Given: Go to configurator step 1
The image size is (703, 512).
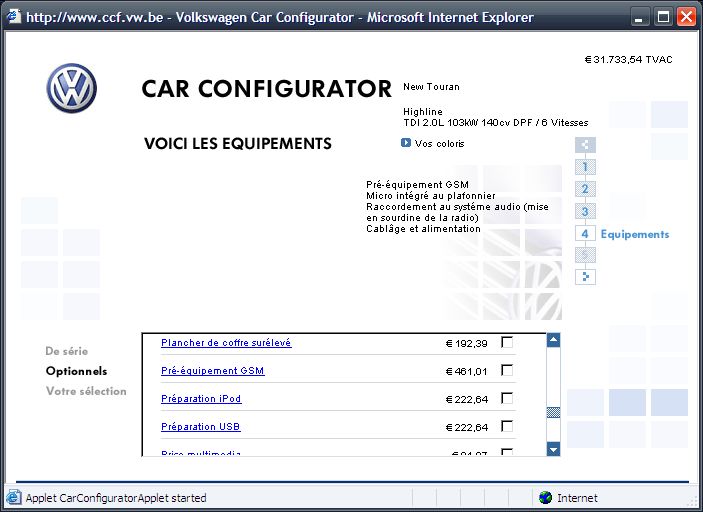Looking at the screenshot, I should 585,167.
